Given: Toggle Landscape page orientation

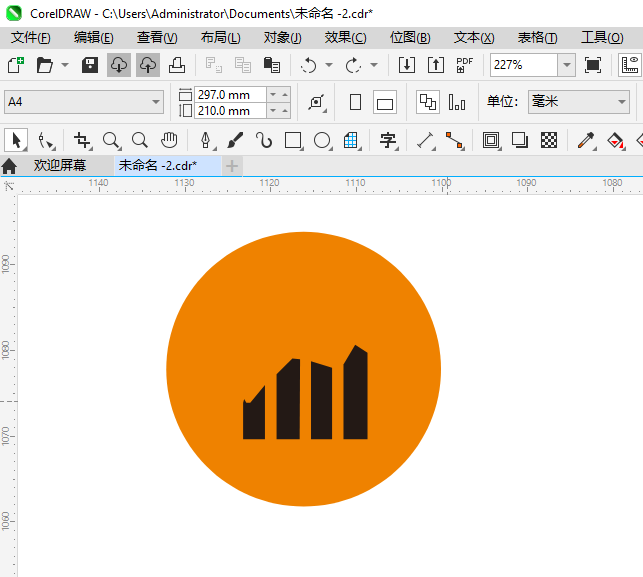Looking at the screenshot, I should coord(385,103).
